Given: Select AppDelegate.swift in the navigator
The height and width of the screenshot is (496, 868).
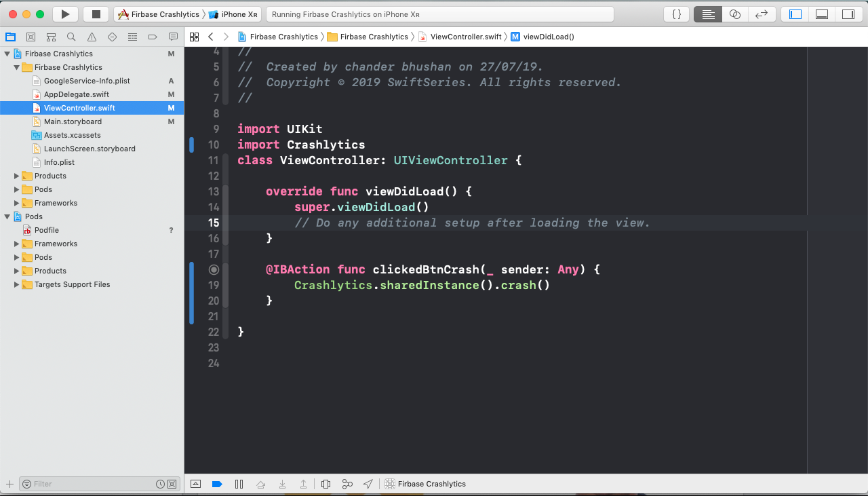Looking at the screenshot, I should point(76,94).
